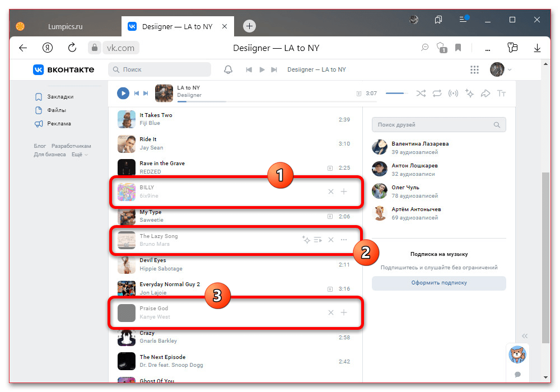Add BILLY back with plus icon
560x392 pixels.
pyautogui.click(x=344, y=192)
